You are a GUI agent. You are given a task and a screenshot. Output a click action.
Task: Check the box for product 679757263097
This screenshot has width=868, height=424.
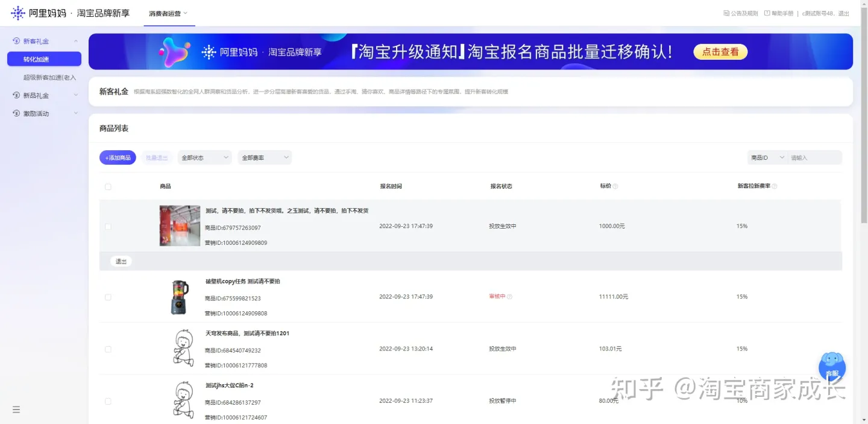pyautogui.click(x=108, y=227)
